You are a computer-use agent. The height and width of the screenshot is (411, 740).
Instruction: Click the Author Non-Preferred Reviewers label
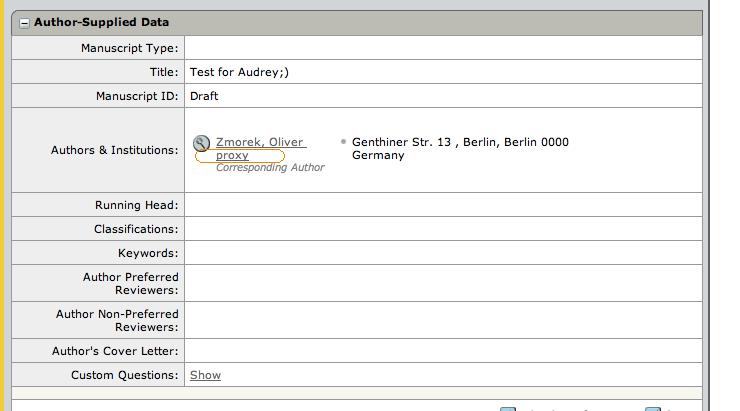point(117,320)
